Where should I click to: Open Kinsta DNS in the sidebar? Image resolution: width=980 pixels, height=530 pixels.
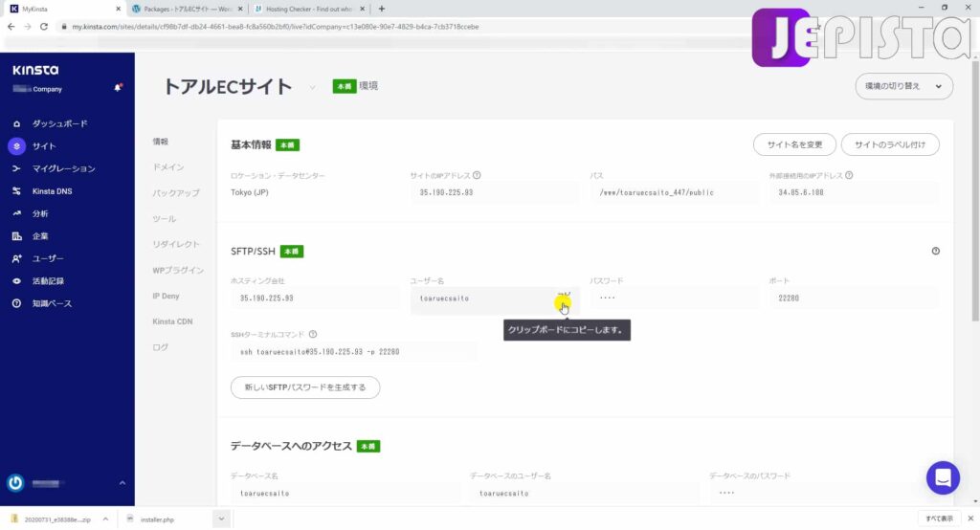pos(52,191)
